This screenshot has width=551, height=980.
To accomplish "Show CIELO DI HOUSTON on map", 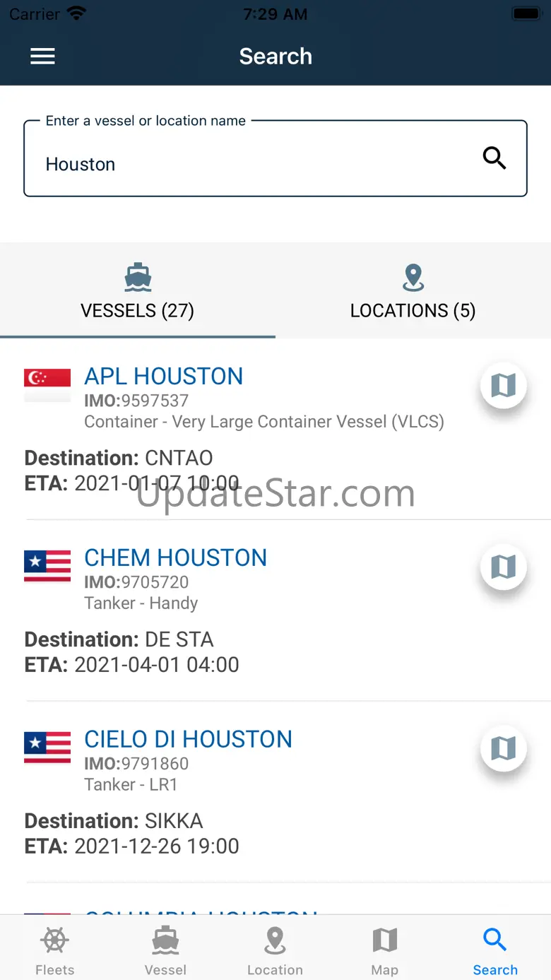I will (x=503, y=748).
